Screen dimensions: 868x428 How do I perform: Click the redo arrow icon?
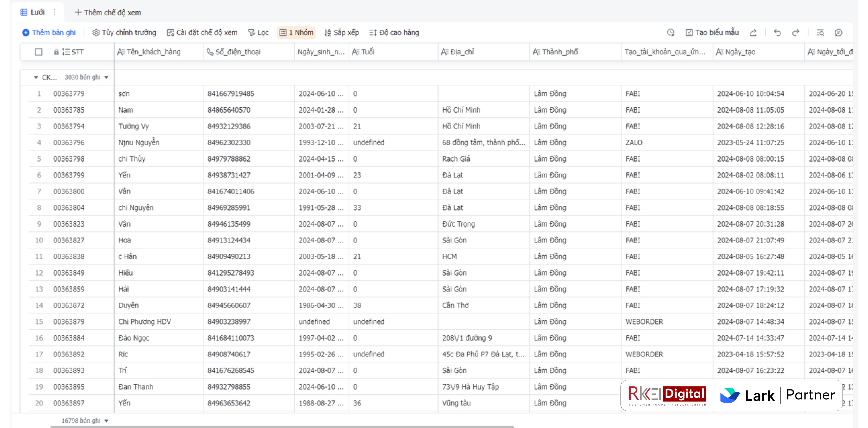point(796,33)
